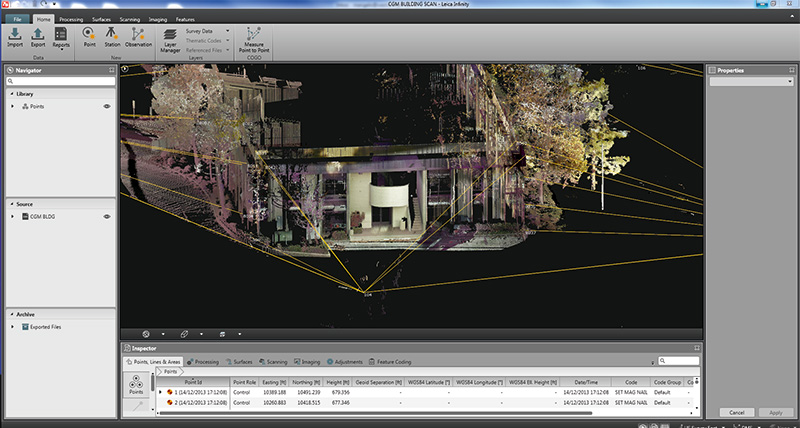This screenshot has width=800, height=428.
Task: Open the File menu
Action: pyautogui.click(x=15, y=19)
